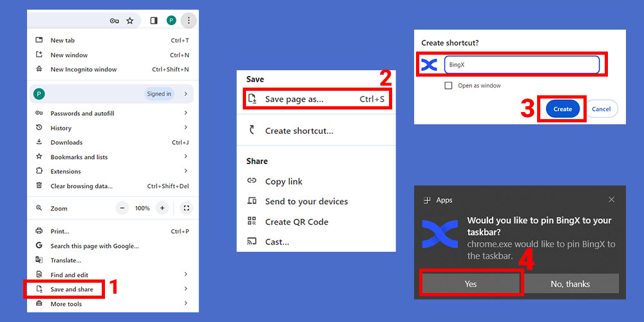Close the Apps pin notification

(x=611, y=200)
